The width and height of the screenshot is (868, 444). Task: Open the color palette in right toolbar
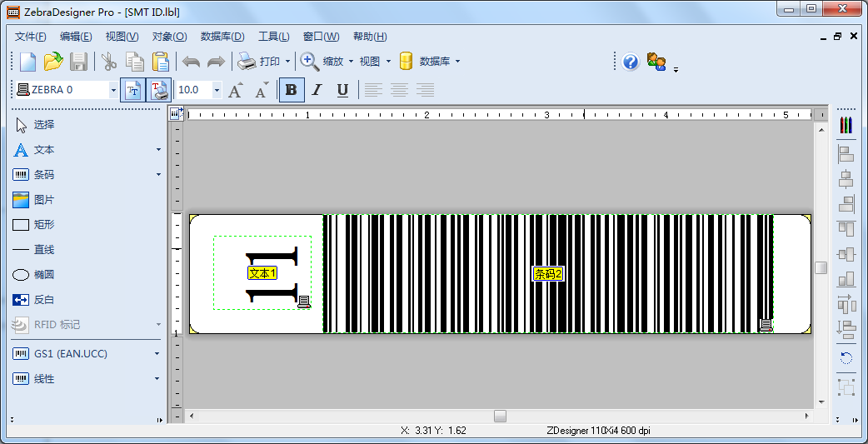[x=846, y=125]
